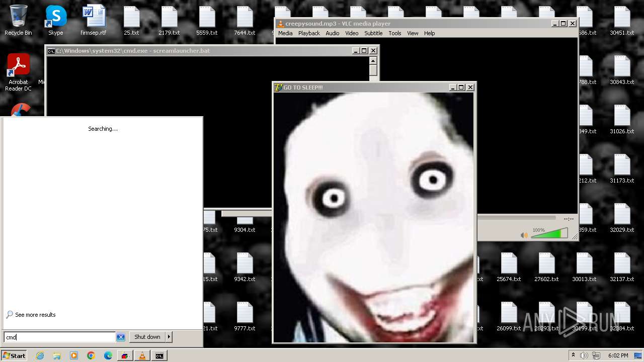Click the Start button

pos(14,355)
